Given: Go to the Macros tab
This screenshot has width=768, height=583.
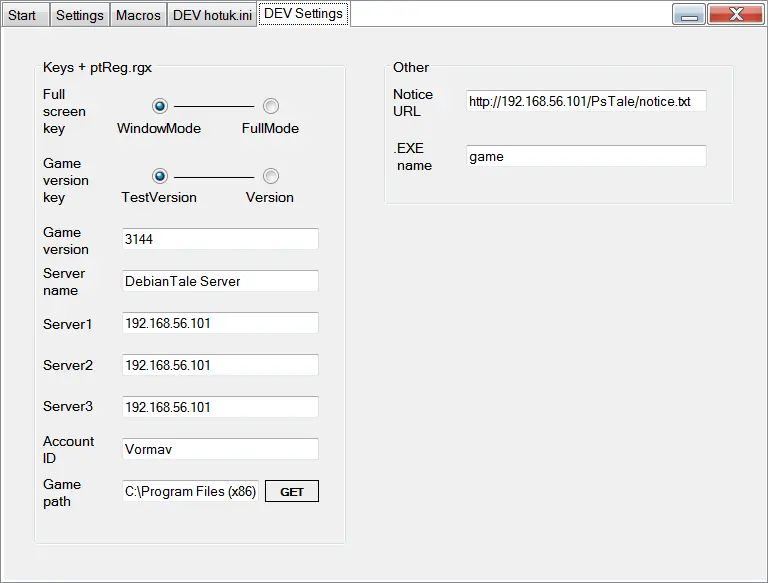Looking at the screenshot, I should coord(138,15).
